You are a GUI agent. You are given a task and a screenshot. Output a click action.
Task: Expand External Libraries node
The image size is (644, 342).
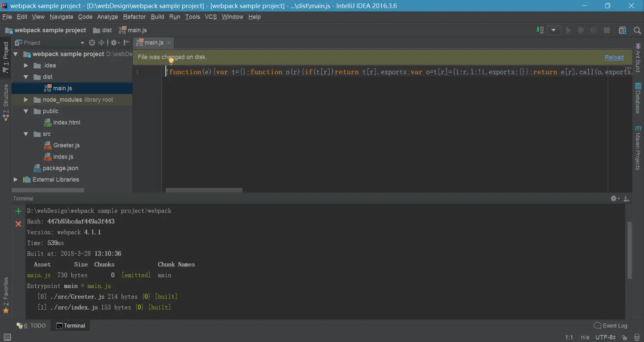(16, 180)
